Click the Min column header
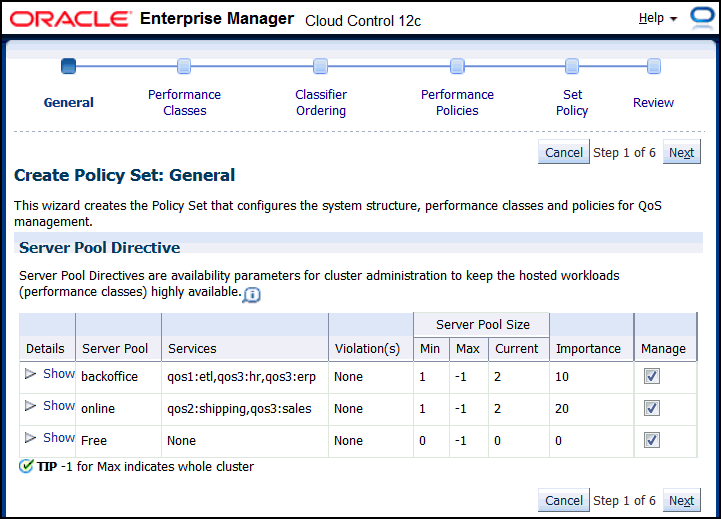This screenshot has width=721, height=519. 430,348
